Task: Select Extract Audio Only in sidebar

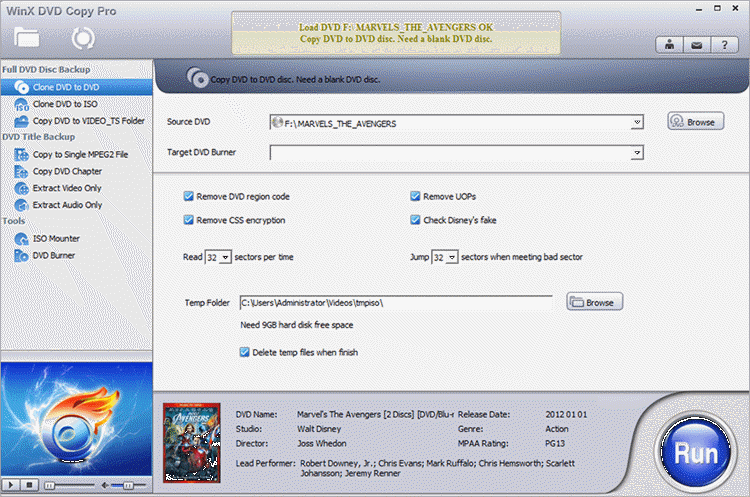Action: point(67,205)
